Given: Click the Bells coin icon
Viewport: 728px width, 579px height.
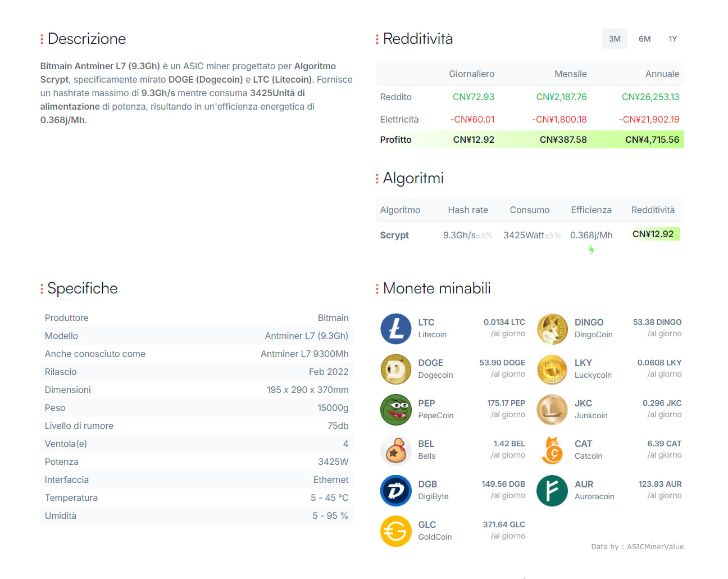Looking at the screenshot, I should coord(396,450).
